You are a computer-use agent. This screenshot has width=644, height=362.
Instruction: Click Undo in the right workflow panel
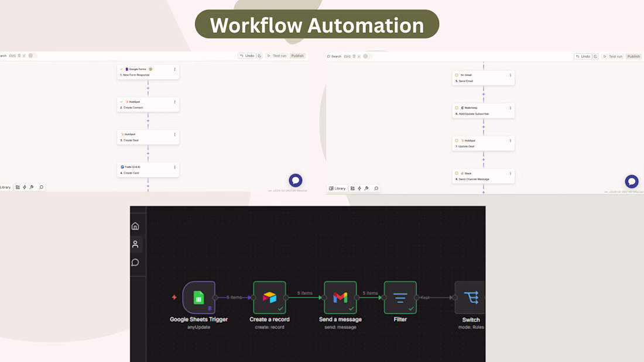pyautogui.click(x=583, y=56)
